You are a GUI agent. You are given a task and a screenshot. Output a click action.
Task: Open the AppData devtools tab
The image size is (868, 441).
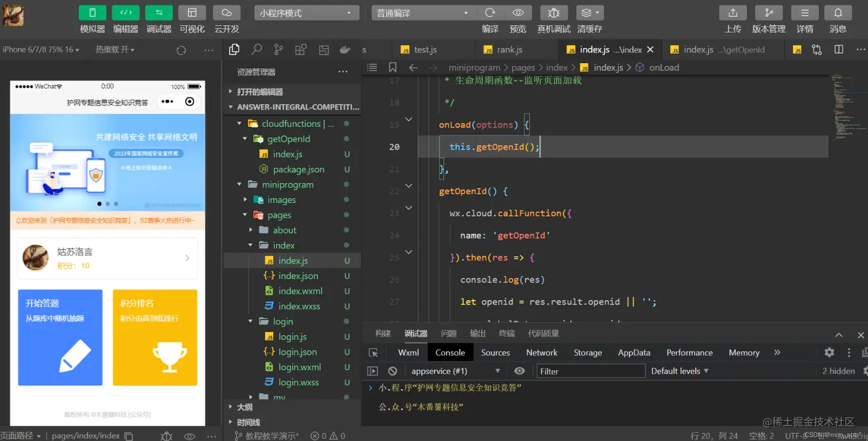click(634, 353)
